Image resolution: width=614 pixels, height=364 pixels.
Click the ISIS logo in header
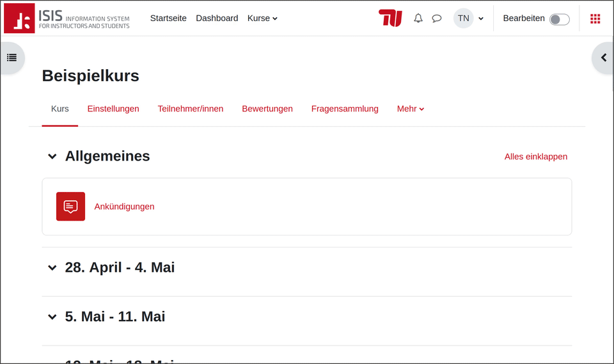pos(67,19)
